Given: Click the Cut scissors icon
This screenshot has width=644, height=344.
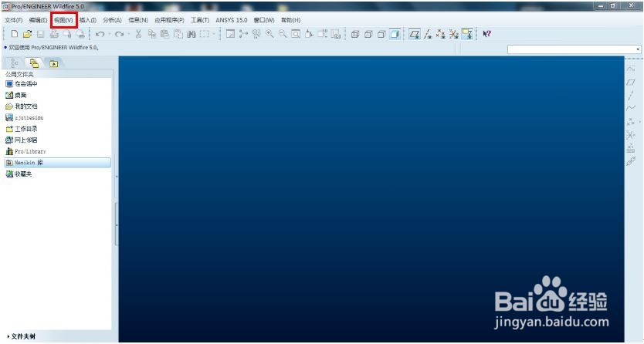Looking at the screenshot, I should click(138, 34).
